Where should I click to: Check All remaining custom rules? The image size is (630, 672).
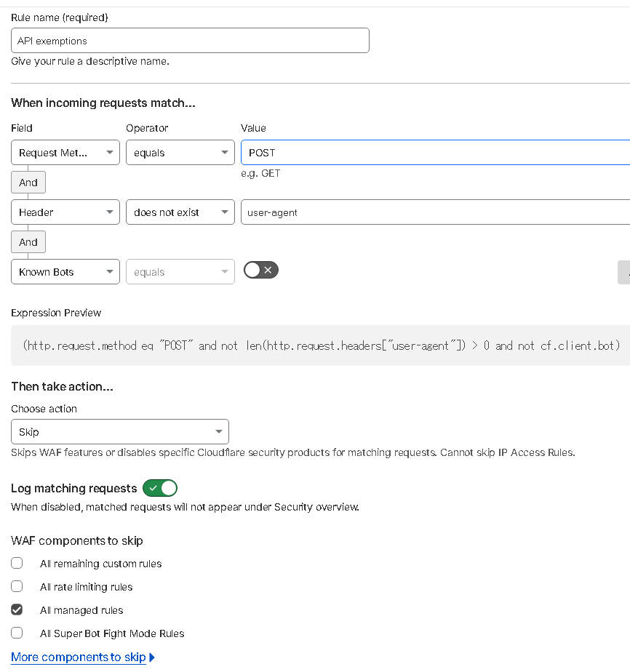click(x=17, y=563)
